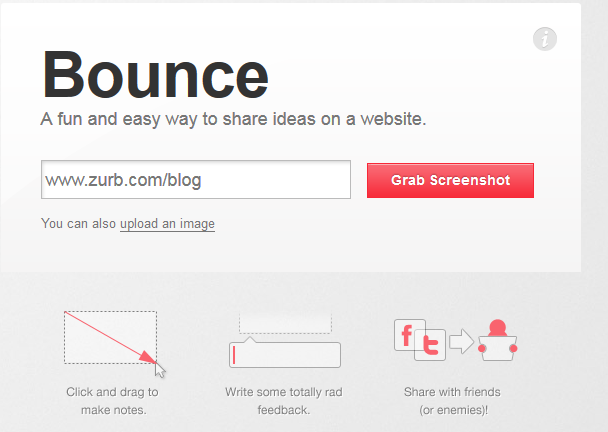Click the 'Click and drag to make notes' caption
Image resolution: width=608 pixels, height=432 pixels.
[x=112, y=401]
